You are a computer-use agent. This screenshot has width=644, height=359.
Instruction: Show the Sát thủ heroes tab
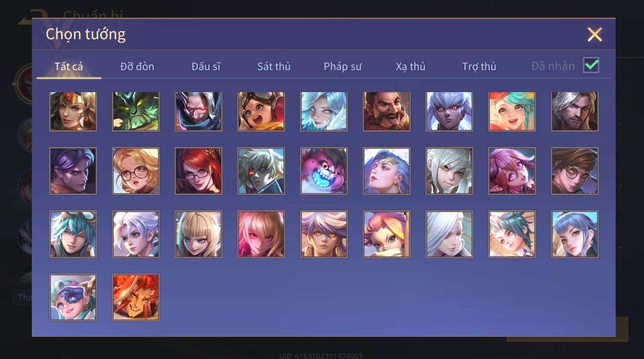tap(274, 67)
